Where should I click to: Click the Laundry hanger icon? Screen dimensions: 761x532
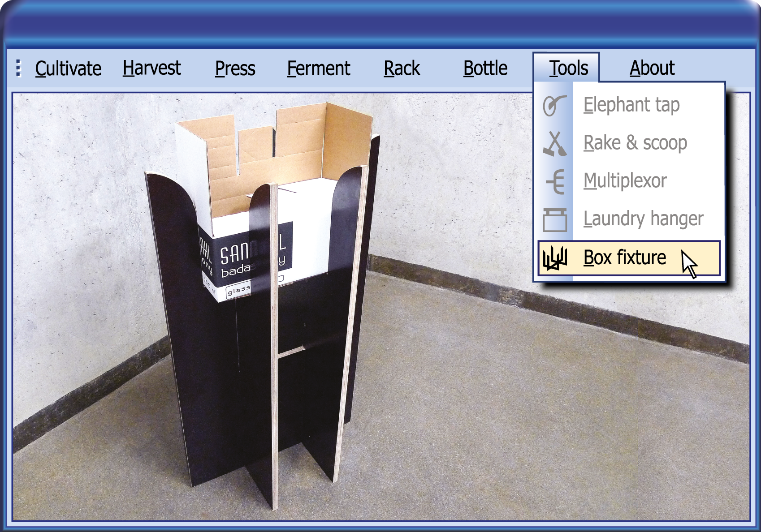tap(555, 219)
